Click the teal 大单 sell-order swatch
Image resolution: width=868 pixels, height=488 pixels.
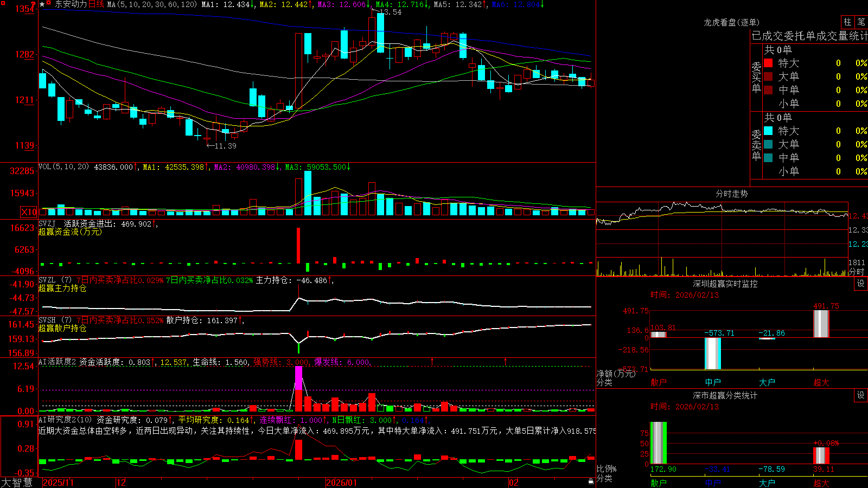[768, 144]
